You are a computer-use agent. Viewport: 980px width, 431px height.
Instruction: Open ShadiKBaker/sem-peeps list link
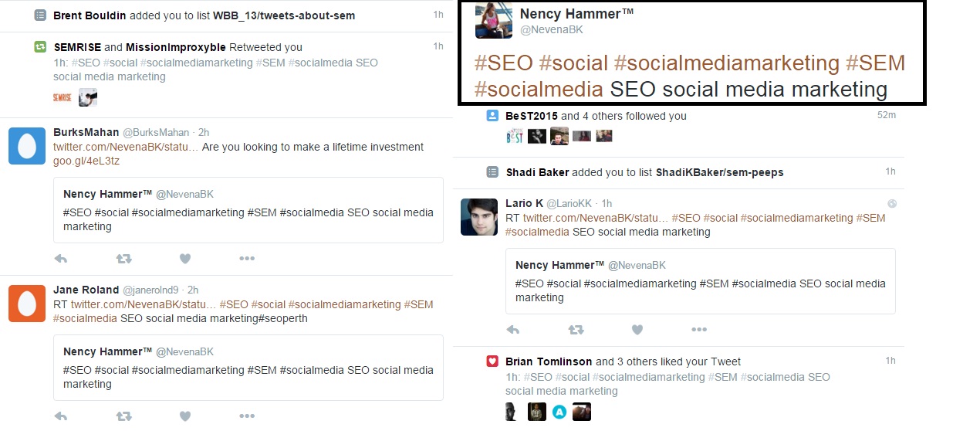(x=719, y=172)
